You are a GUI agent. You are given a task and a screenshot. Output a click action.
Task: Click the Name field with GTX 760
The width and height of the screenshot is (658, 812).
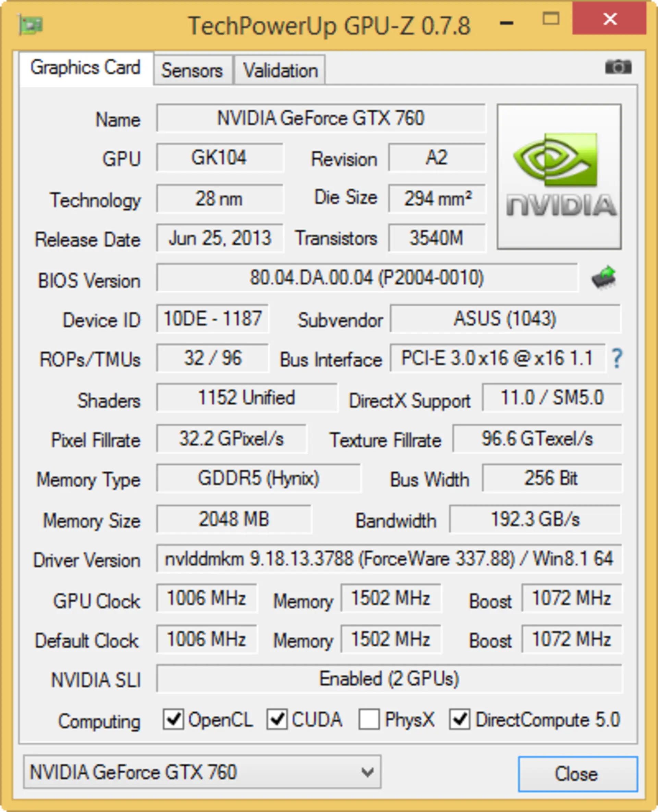pos(321,118)
